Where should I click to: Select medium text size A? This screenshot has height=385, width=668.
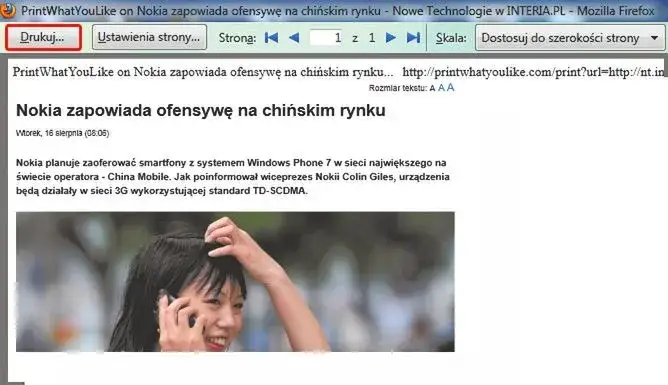(x=441, y=88)
